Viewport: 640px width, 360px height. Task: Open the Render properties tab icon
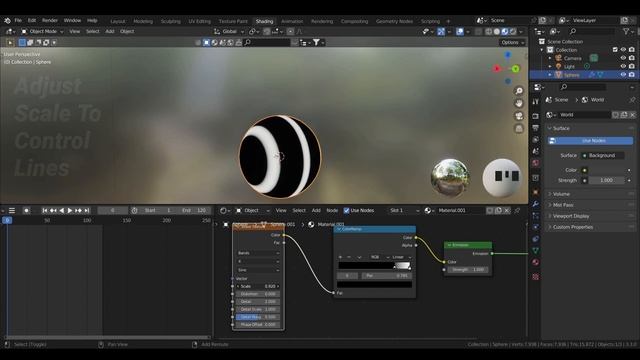(536, 116)
